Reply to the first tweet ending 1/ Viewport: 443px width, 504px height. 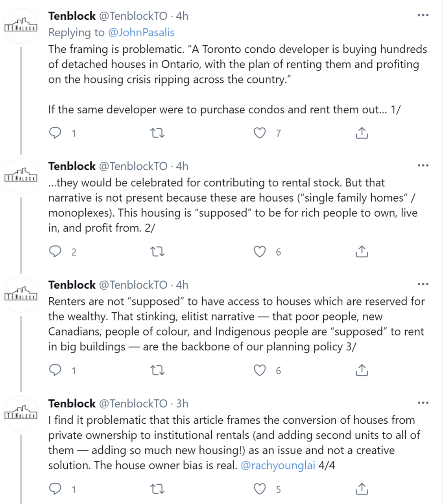(x=55, y=133)
